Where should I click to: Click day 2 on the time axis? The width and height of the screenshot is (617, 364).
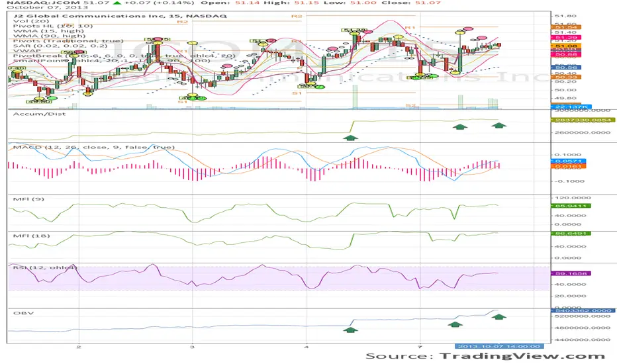[x=79, y=347]
